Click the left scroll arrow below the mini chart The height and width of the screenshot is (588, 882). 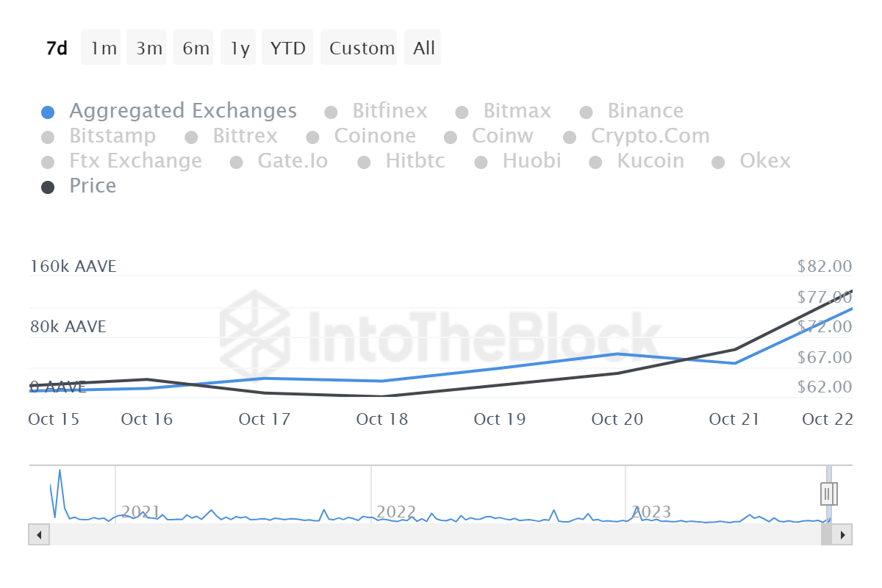pyautogui.click(x=38, y=534)
